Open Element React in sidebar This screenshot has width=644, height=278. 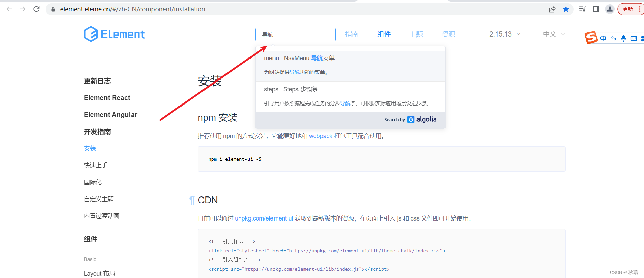107,98
